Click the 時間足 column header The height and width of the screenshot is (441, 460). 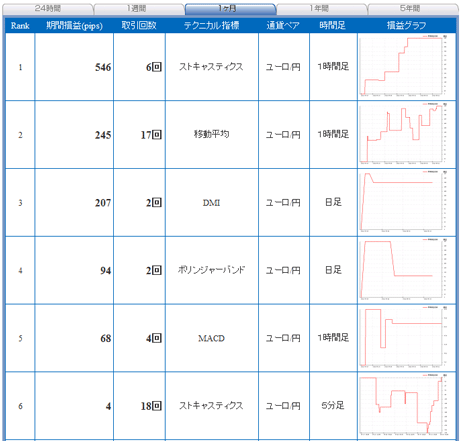333,25
